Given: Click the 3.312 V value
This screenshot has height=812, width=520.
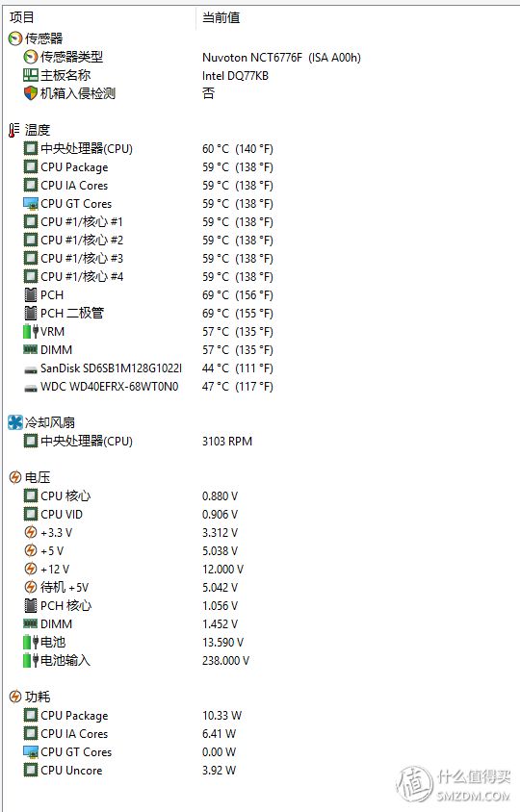Looking at the screenshot, I should [x=220, y=532].
